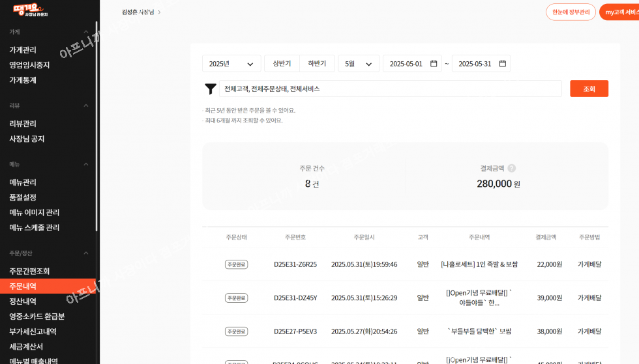639x364 pixels.
Task: Open 정산내역 in the sidebar
Action: [23, 301]
